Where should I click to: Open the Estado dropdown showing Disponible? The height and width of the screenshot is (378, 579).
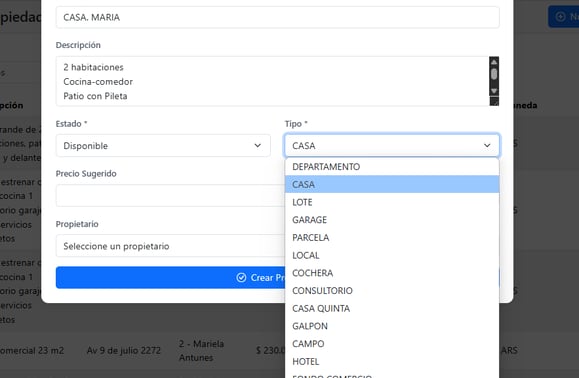click(163, 146)
